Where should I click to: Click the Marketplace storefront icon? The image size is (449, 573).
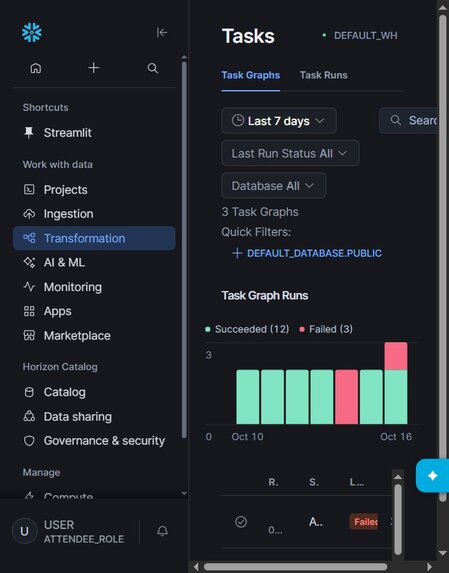click(x=29, y=335)
